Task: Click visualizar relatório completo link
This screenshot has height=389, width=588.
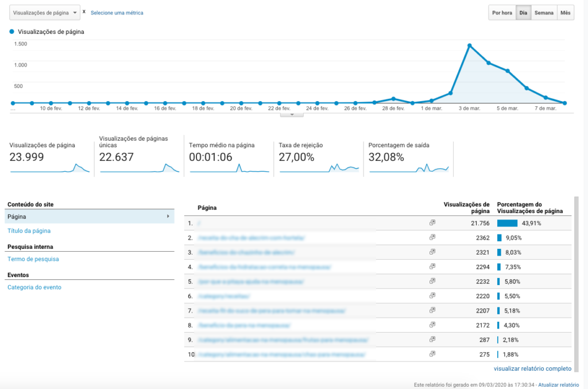Action: coord(532,368)
